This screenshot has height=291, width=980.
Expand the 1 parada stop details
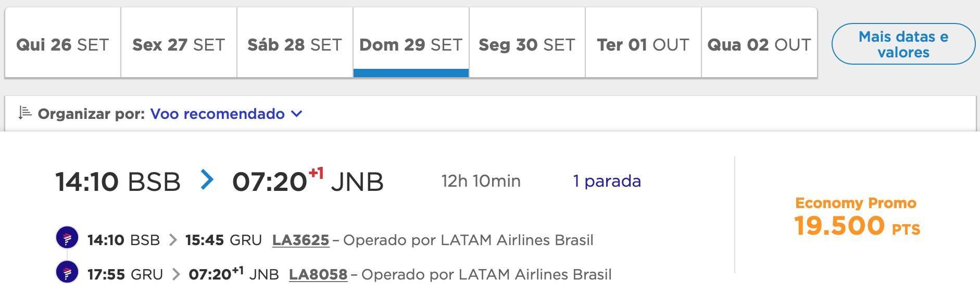[607, 181]
